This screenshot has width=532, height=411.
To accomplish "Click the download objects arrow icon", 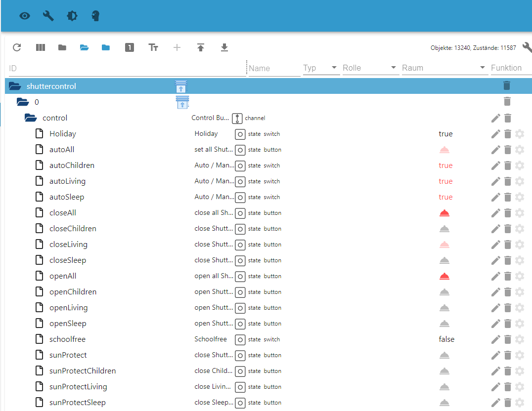I will 224,47.
